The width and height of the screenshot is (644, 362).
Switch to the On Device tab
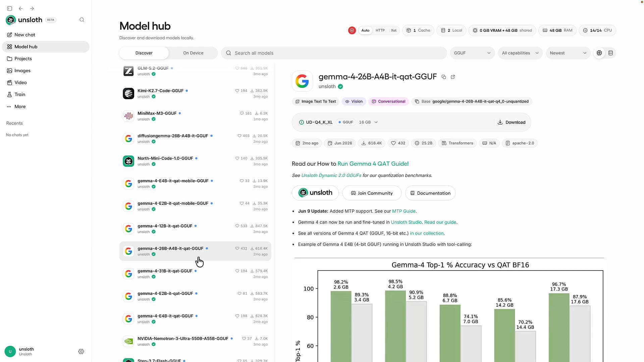[193, 53]
